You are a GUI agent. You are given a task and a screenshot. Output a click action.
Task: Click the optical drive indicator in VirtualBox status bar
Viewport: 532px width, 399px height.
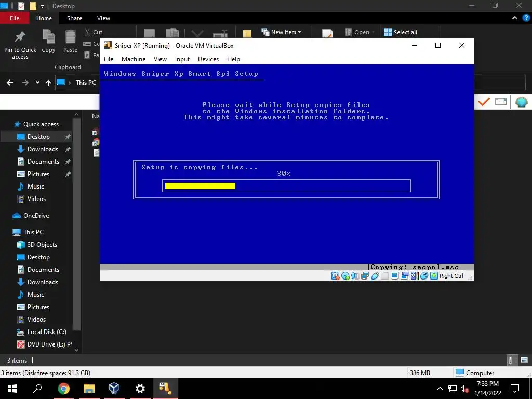[345, 276]
